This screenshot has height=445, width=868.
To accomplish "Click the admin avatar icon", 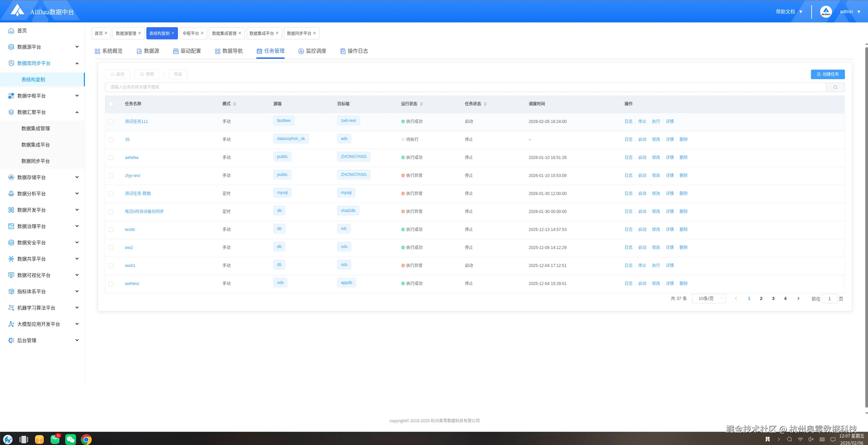I will [x=826, y=12].
